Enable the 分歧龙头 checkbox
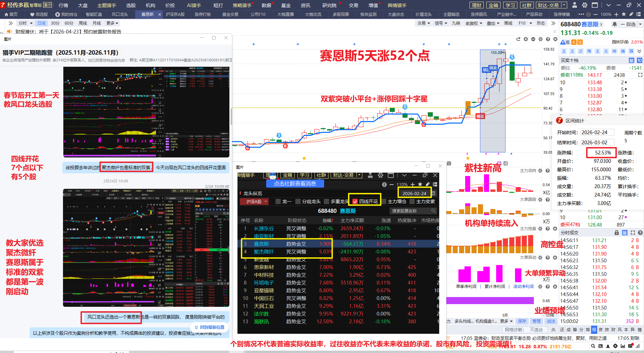644x353 pixels. 298,202
